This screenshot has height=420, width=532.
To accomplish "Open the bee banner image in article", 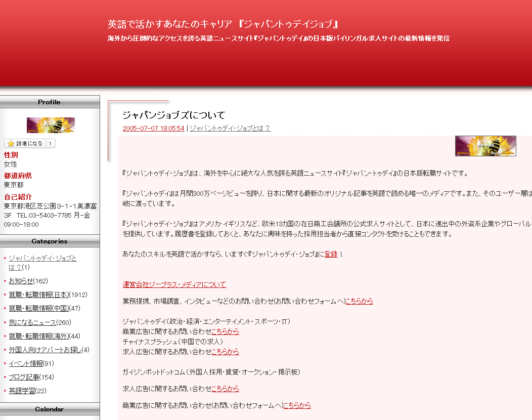I will pos(485,146).
